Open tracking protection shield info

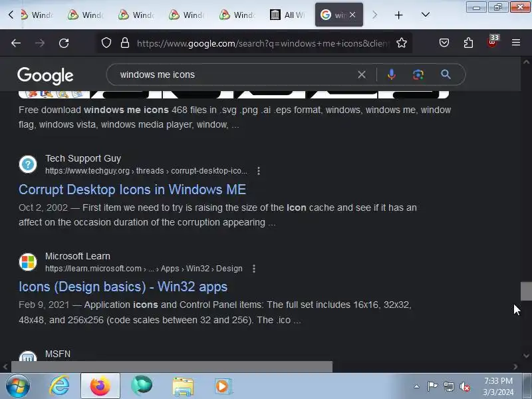click(x=106, y=43)
